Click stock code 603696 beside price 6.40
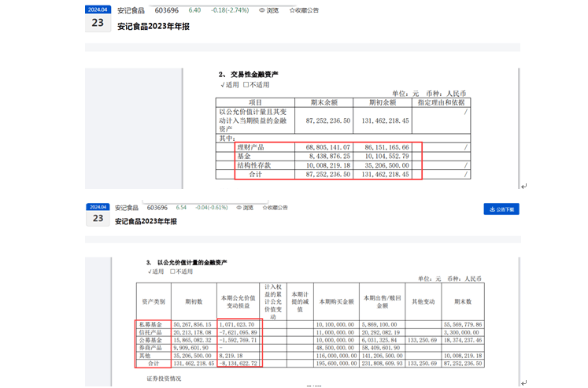Viewport: 588px width, 388px height. click(167, 10)
